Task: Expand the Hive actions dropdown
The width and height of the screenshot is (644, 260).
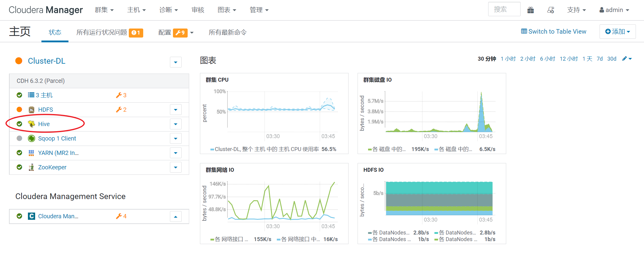Action: [x=176, y=124]
